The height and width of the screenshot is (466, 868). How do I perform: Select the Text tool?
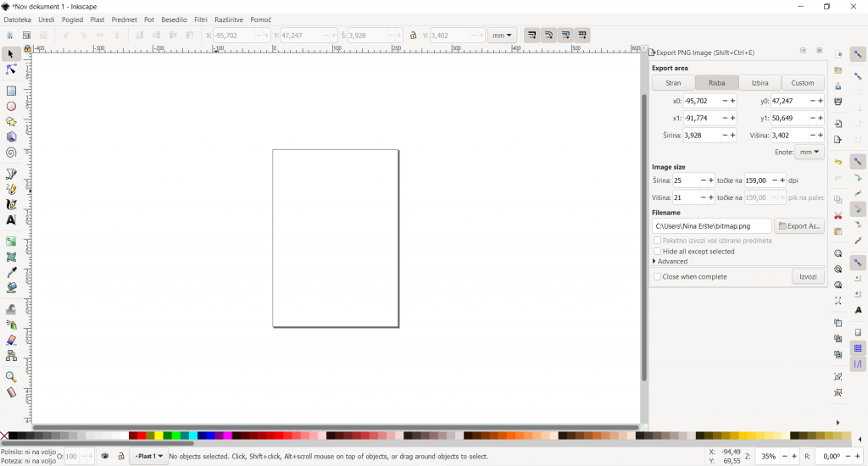tap(10, 220)
